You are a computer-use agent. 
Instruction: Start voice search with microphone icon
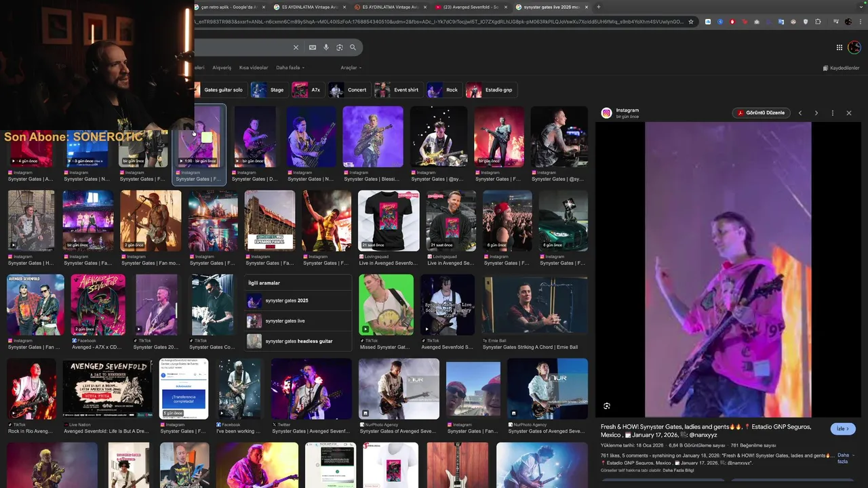pos(326,47)
